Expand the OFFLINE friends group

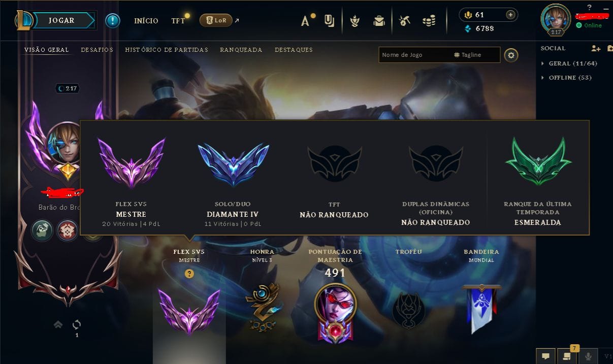coord(566,78)
